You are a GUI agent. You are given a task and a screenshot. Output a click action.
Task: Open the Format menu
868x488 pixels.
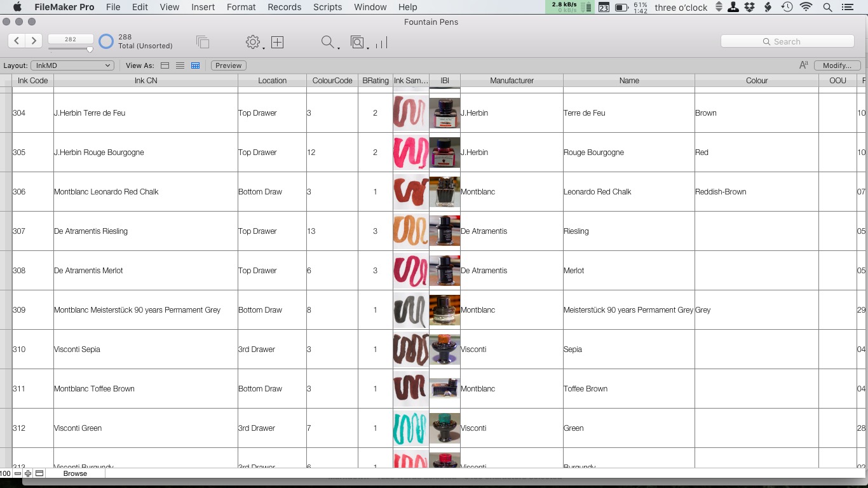241,7
